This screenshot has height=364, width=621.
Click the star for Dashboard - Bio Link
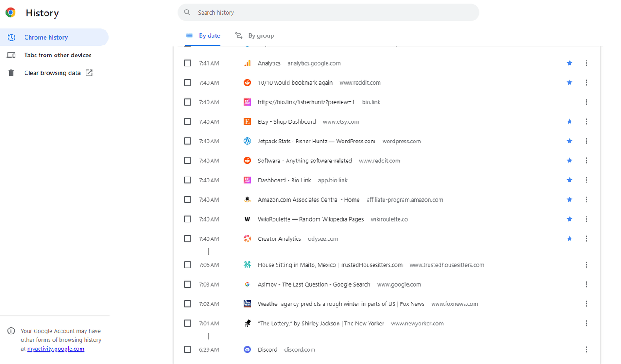pyautogui.click(x=570, y=180)
